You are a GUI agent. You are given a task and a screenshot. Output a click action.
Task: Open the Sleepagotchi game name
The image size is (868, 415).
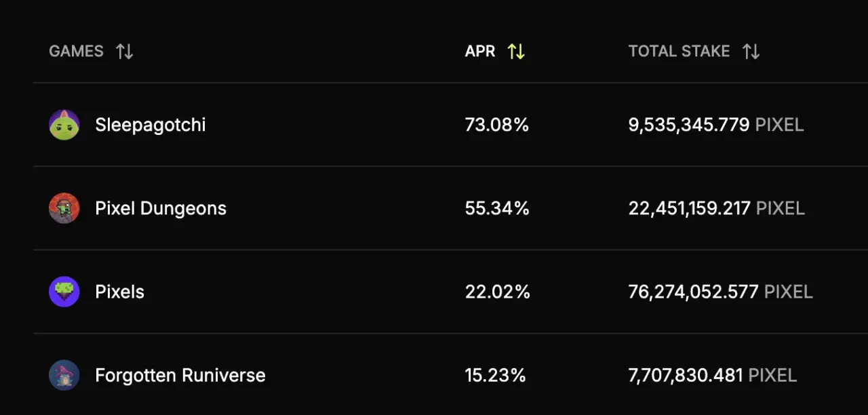click(x=151, y=125)
